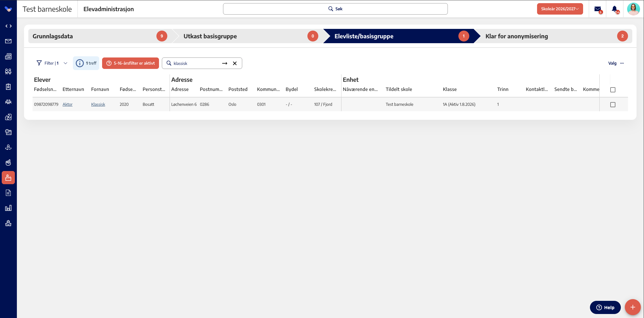Viewport: 644px width, 318px height.
Task: Open the Aktor surname link
Action: tap(67, 104)
